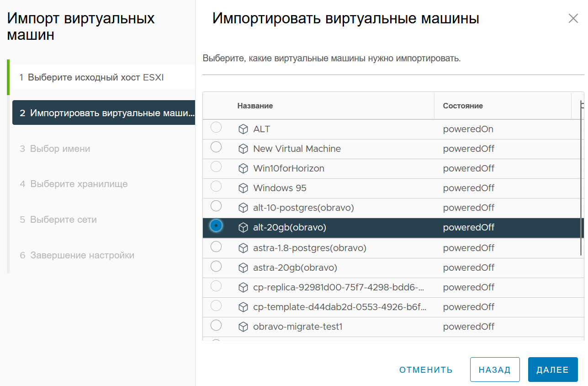This screenshot has height=386, width=588.
Task: Click the obravo-migrate-test1 name text
Action: click(298, 327)
